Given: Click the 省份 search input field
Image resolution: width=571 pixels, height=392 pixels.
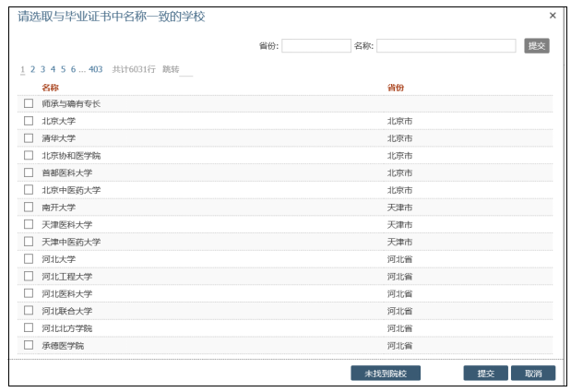Looking at the screenshot, I should [x=315, y=46].
